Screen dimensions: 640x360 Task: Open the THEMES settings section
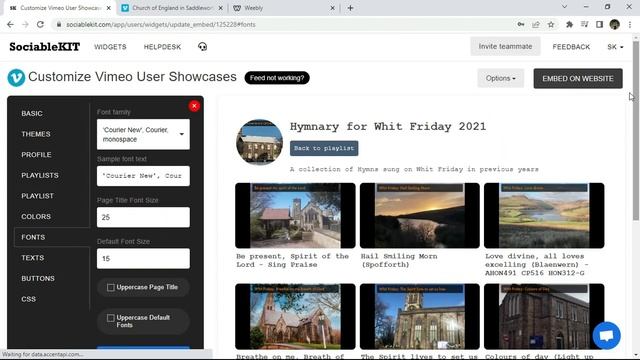tap(36, 134)
